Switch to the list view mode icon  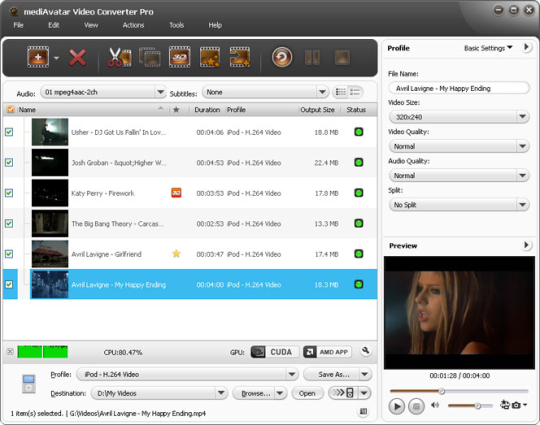tap(341, 92)
